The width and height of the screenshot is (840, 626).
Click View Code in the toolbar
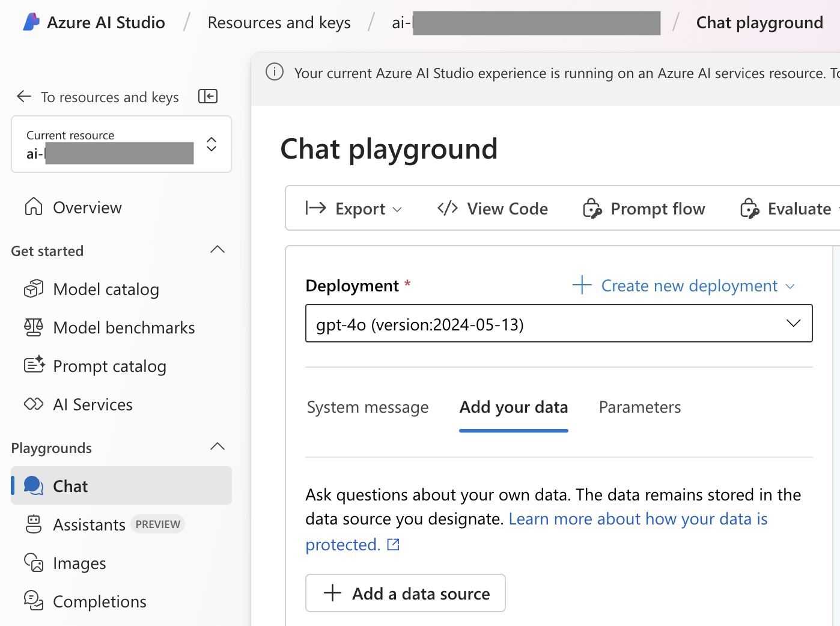493,208
